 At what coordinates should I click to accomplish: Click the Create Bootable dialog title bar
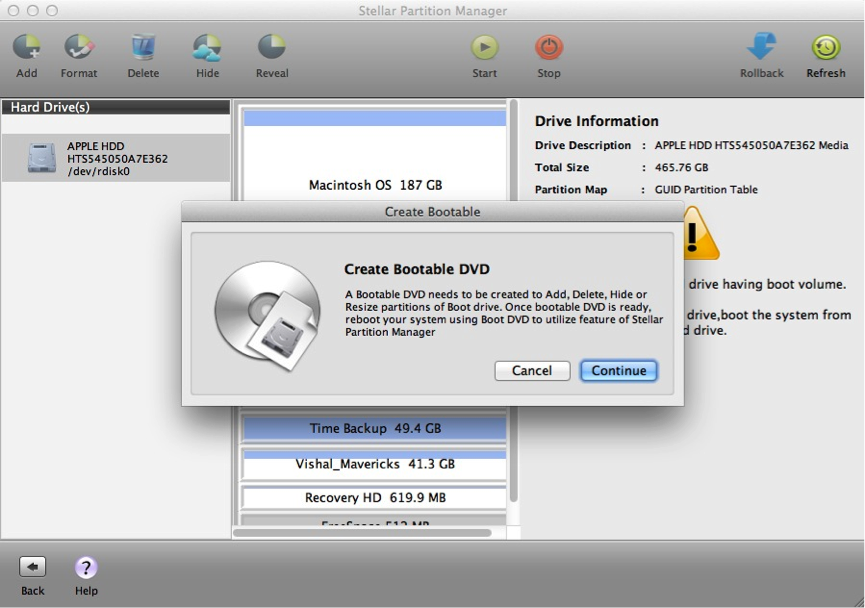[432, 212]
